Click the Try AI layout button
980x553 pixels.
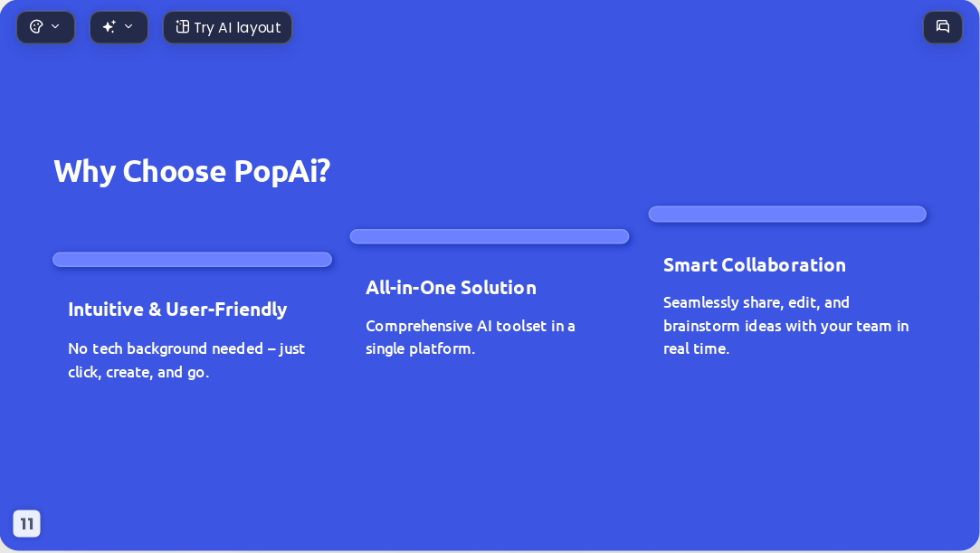[227, 27]
